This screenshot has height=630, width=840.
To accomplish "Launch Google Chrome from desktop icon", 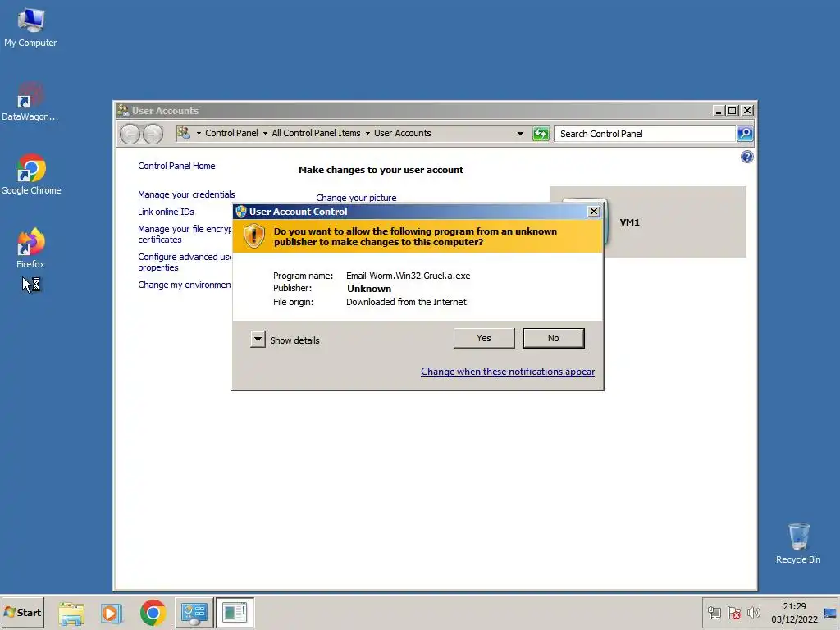I will [x=31, y=175].
